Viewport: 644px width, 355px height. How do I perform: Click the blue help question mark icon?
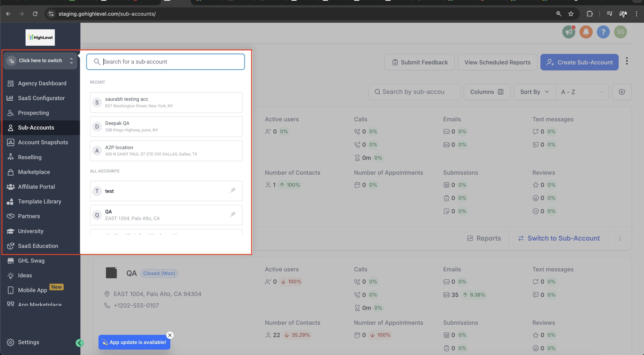603,32
